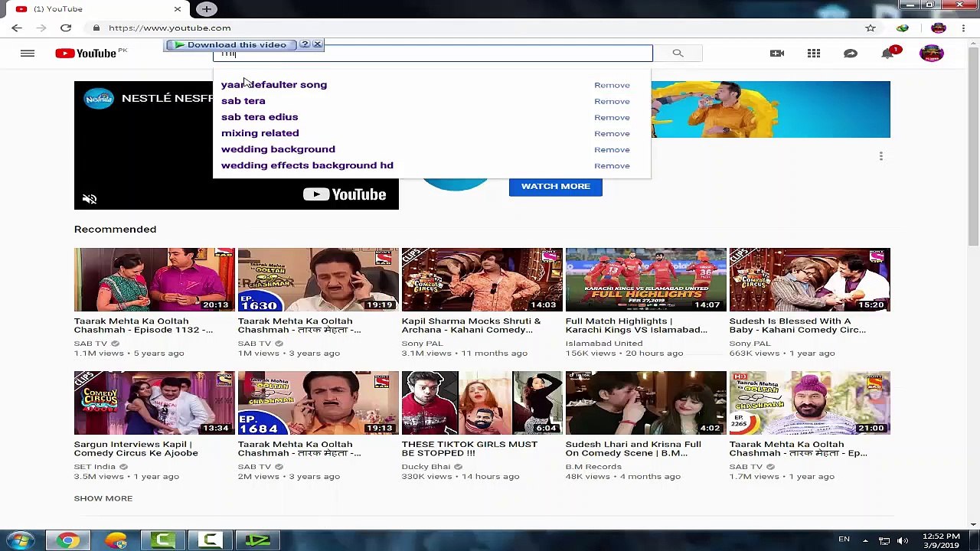This screenshot has height=551, width=980.
Task: Select suggestion 'mixing related'
Action: click(x=260, y=133)
